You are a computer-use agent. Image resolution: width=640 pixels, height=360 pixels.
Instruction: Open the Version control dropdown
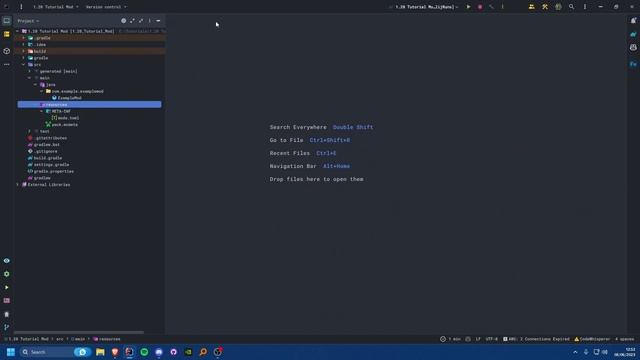tap(106, 7)
